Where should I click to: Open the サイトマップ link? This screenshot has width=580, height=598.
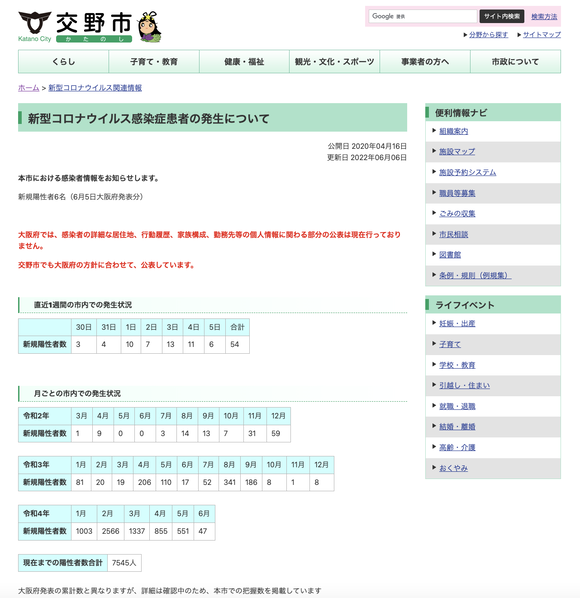(x=541, y=35)
